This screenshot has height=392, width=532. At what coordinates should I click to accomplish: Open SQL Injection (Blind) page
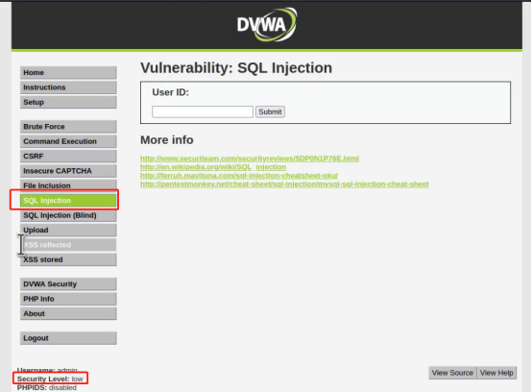[x=68, y=215]
